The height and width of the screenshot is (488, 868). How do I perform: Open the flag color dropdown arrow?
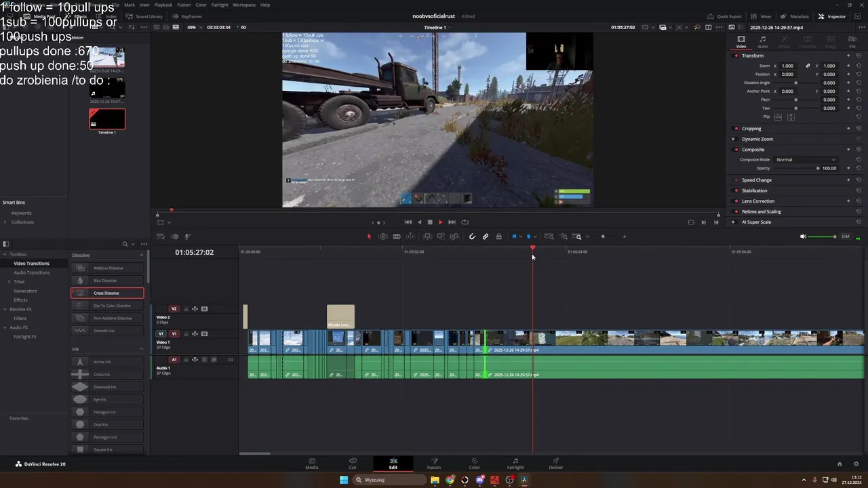pos(520,237)
